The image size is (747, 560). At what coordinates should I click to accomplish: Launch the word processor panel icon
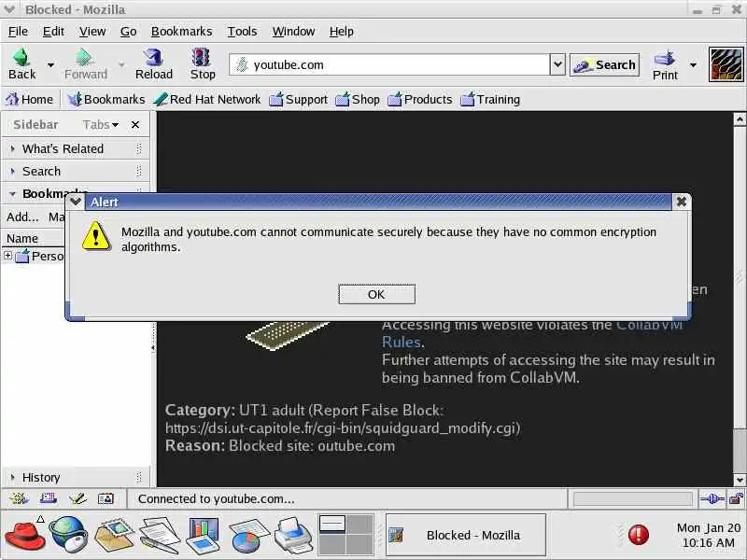[x=160, y=535]
